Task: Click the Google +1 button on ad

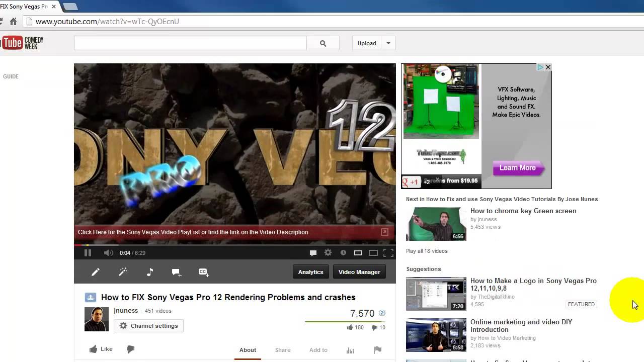Action: pos(411,182)
